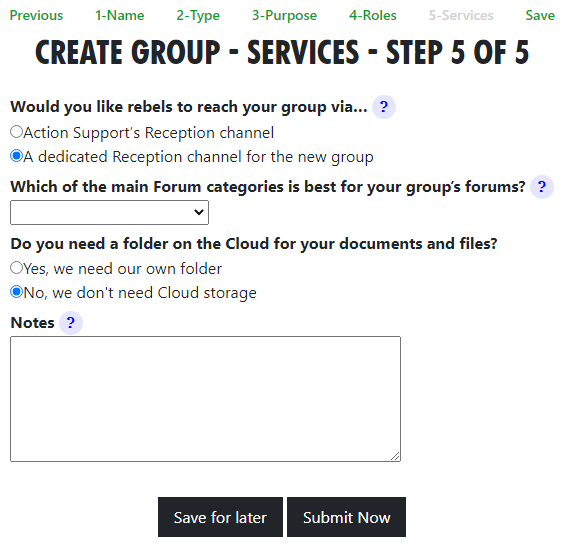Open help icon beside reach your group question
This screenshot has height=553, width=572.
[x=383, y=107]
